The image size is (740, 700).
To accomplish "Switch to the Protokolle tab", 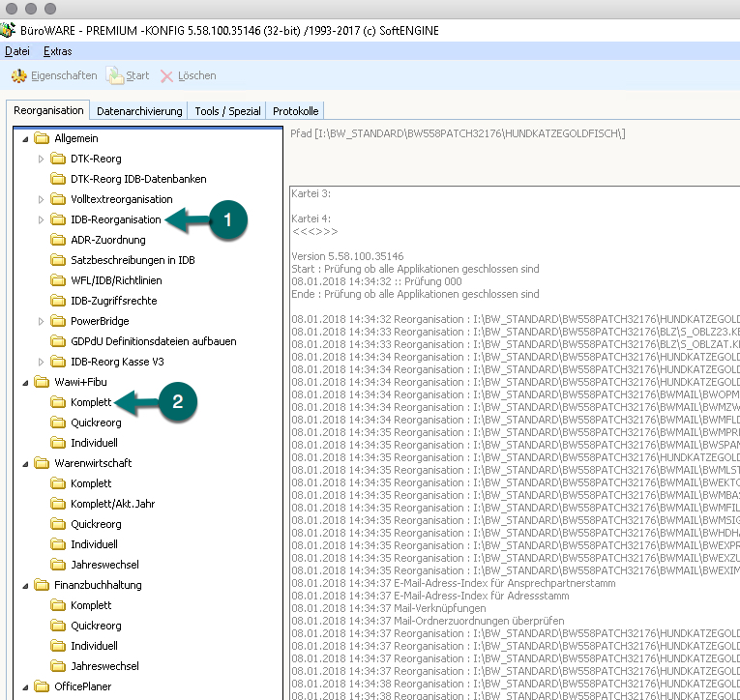I will [x=295, y=111].
